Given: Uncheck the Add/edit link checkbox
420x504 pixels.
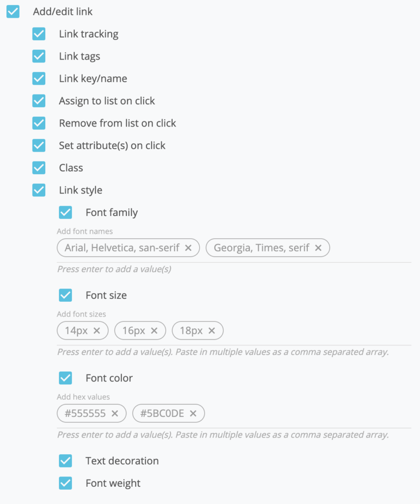Looking at the screenshot, I should point(13,12).
